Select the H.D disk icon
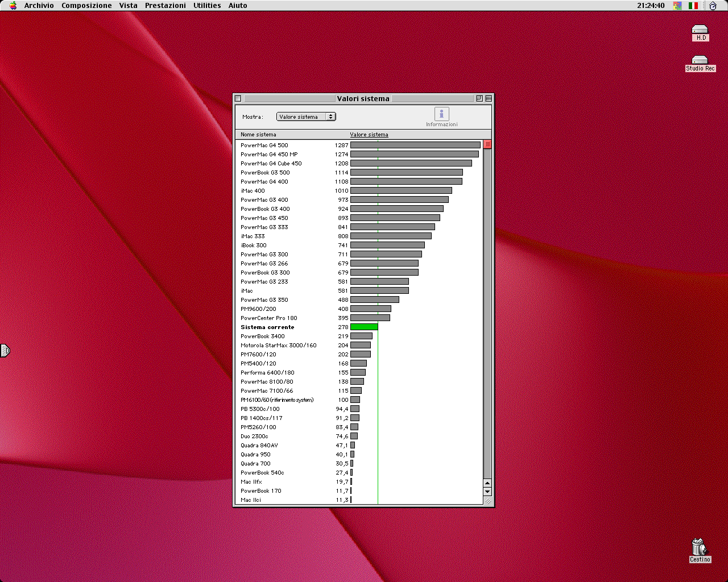 point(700,33)
